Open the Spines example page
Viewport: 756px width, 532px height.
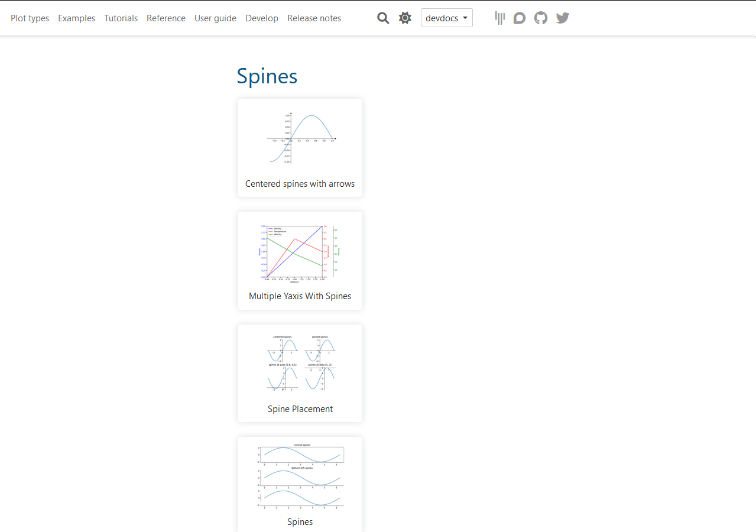pos(300,521)
